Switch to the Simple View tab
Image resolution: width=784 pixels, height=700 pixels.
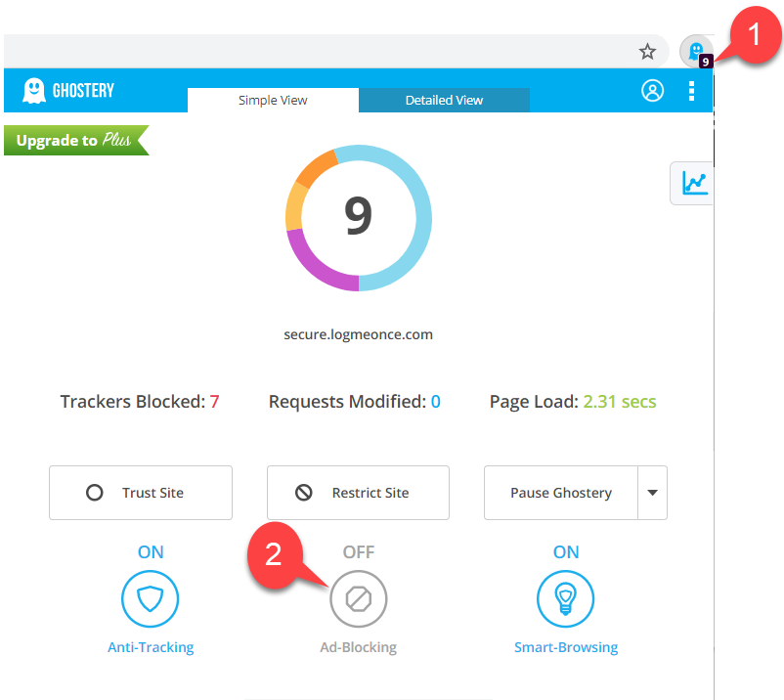(x=273, y=100)
